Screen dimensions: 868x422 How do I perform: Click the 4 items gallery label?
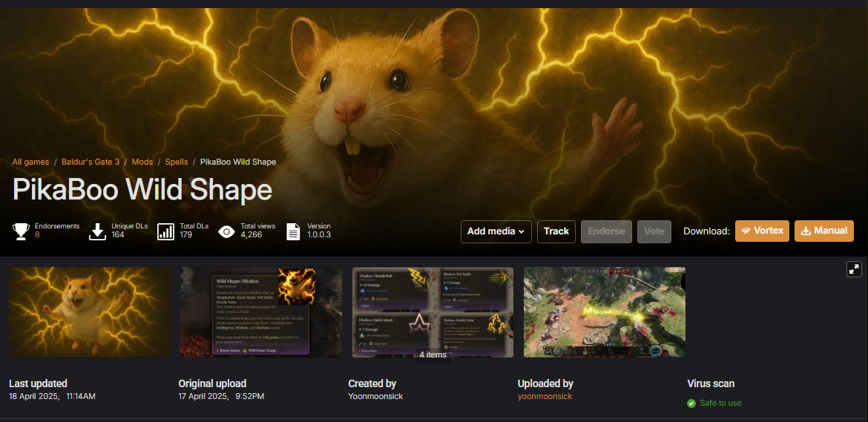click(433, 355)
